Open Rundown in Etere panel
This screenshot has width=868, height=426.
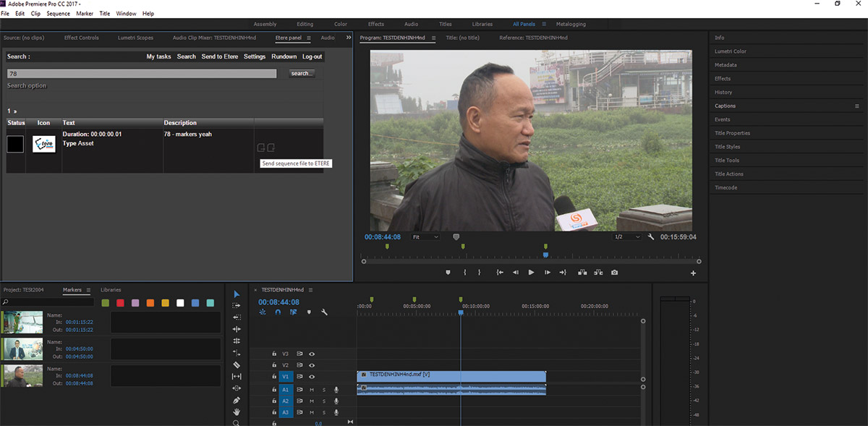coord(284,56)
